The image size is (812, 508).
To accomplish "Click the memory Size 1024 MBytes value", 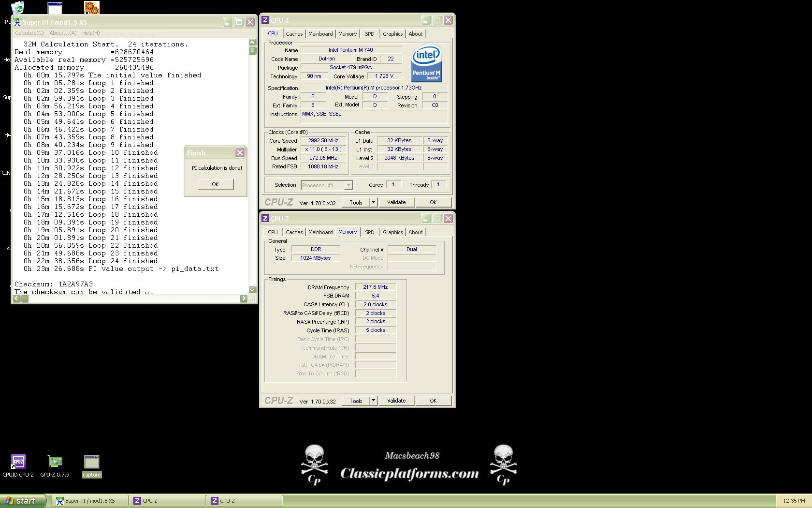I will pyautogui.click(x=316, y=258).
